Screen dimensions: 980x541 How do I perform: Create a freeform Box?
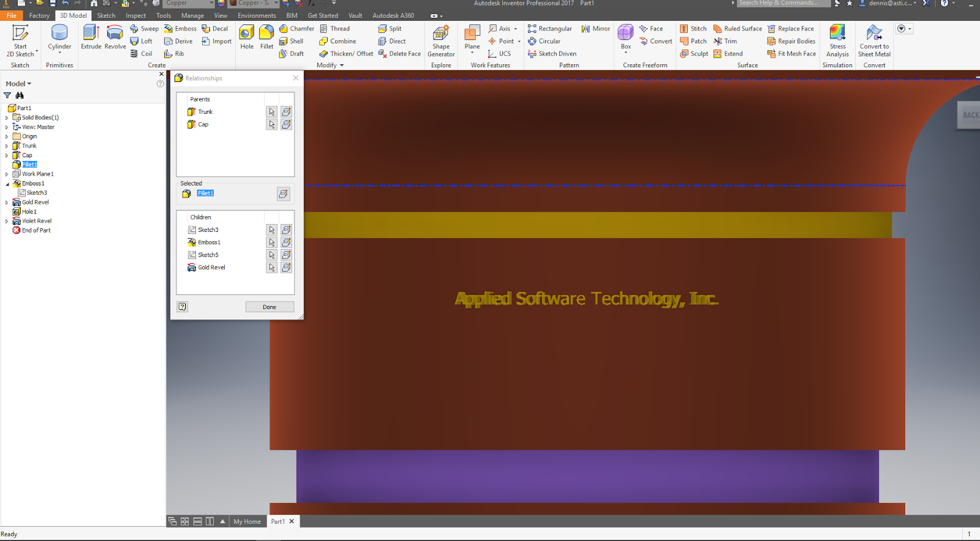pyautogui.click(x=626, y=37)
